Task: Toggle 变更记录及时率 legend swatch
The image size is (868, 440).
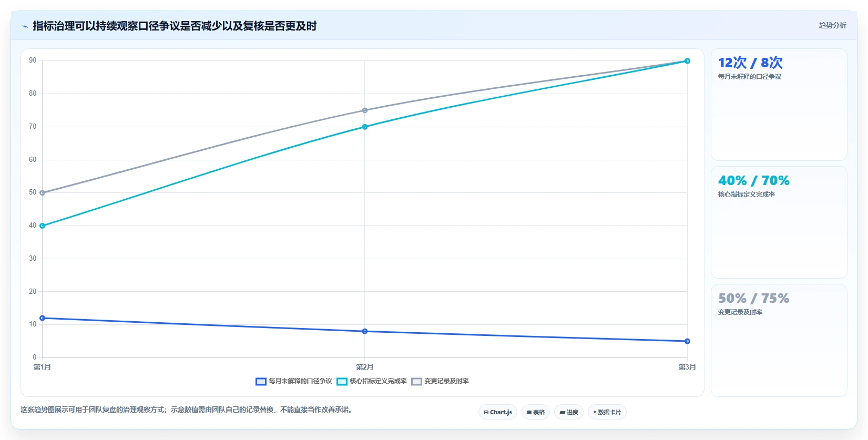Action: pyautogui.click(x=416, y=382)
